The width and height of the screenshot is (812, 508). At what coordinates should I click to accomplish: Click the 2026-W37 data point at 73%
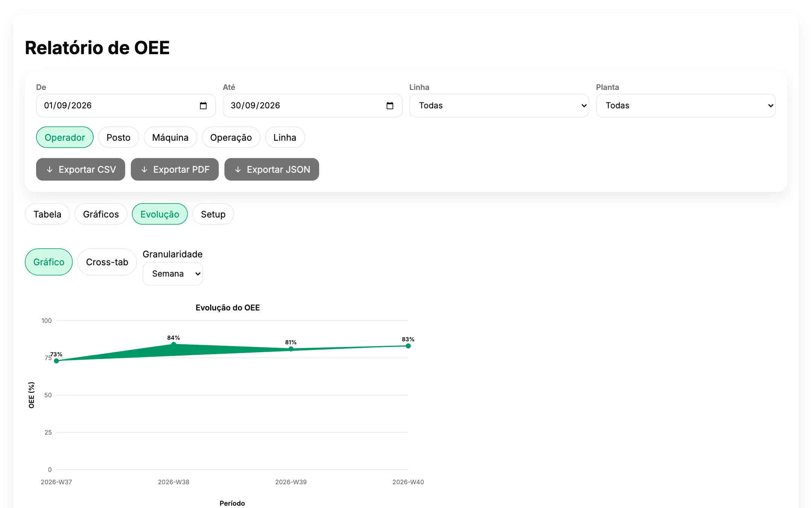pyautogui.click(x=56, y=361)
